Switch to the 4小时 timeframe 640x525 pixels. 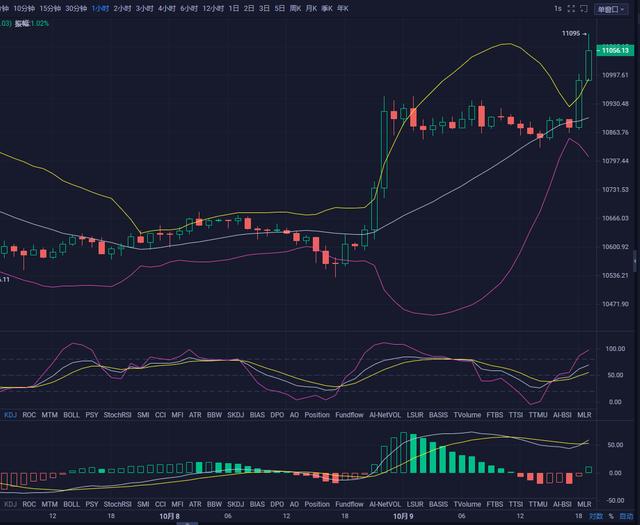pos(166,8)
